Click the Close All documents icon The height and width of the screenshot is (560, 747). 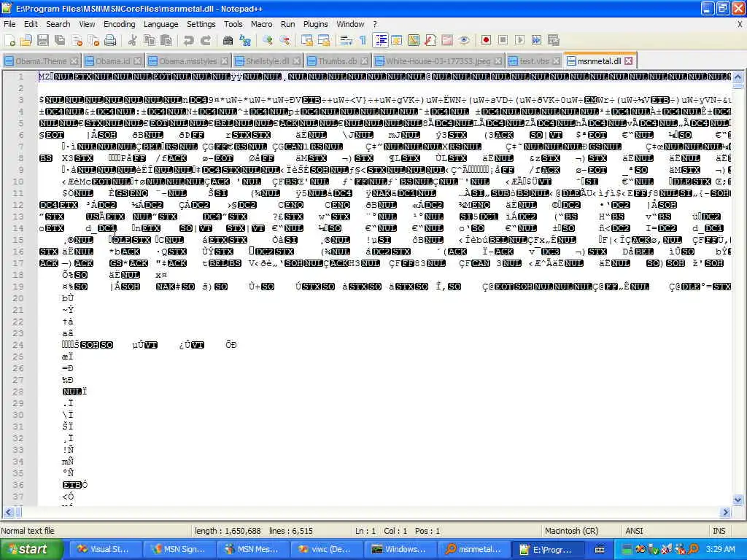click(93, 41)
